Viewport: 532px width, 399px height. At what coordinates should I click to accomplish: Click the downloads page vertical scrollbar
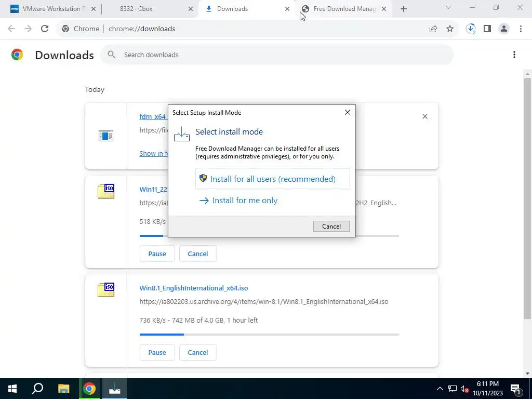(x=527, y=198)
